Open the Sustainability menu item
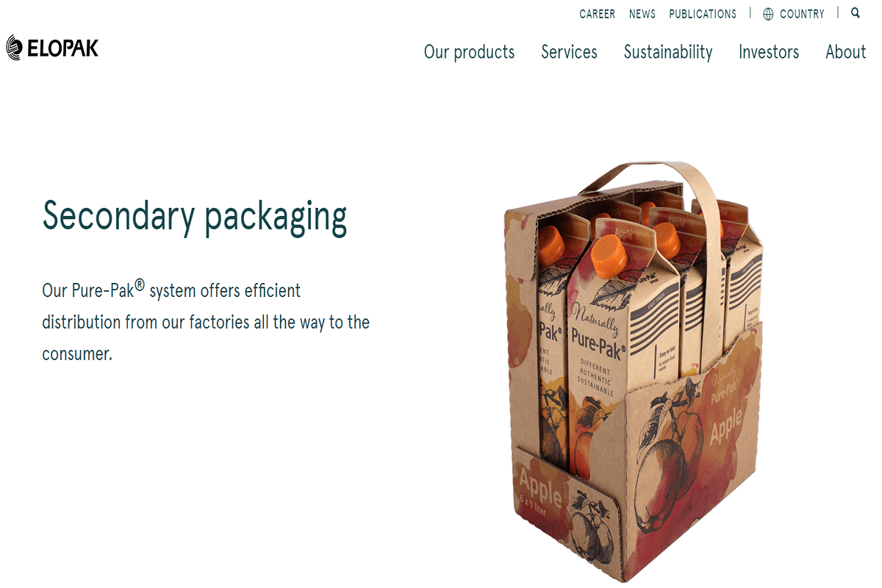Image resolution: width=882 pixels, height=588 pixels. pyautogui.click(x=668, y=52)
